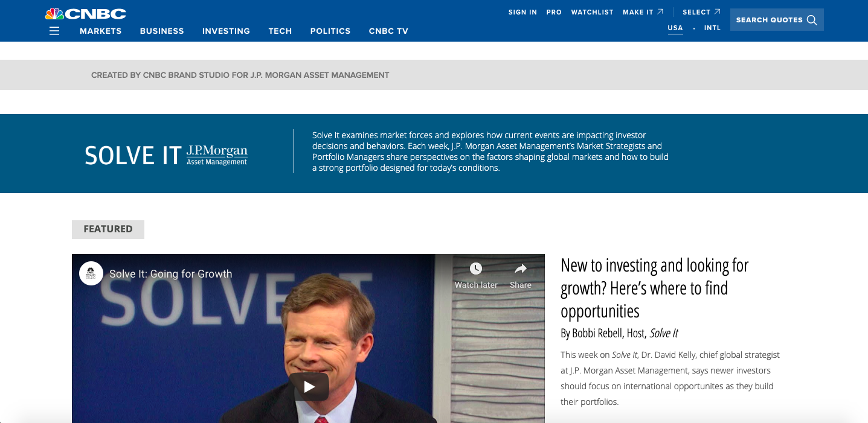Open the MARKETS section menu

pyautogui.click(x=100, y=31)
